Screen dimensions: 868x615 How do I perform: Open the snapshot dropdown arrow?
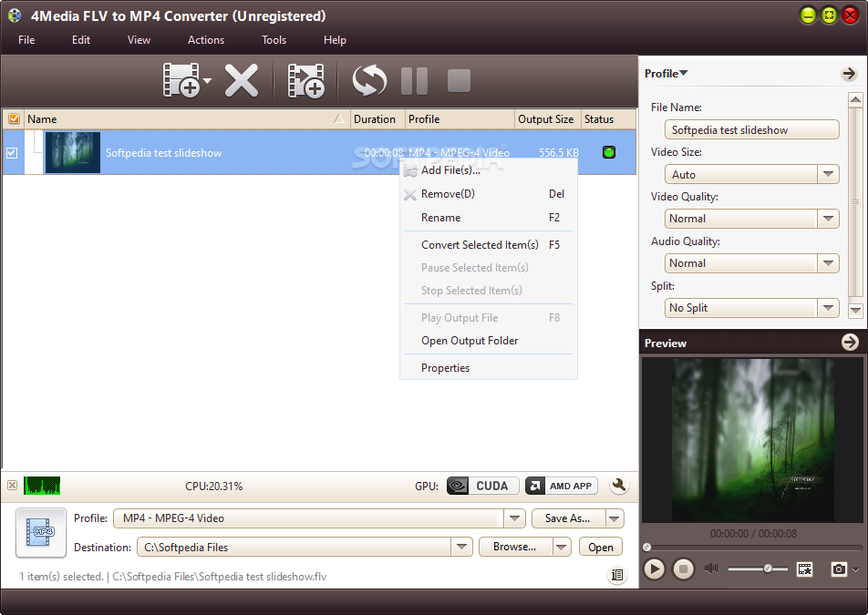pos(856,569)
